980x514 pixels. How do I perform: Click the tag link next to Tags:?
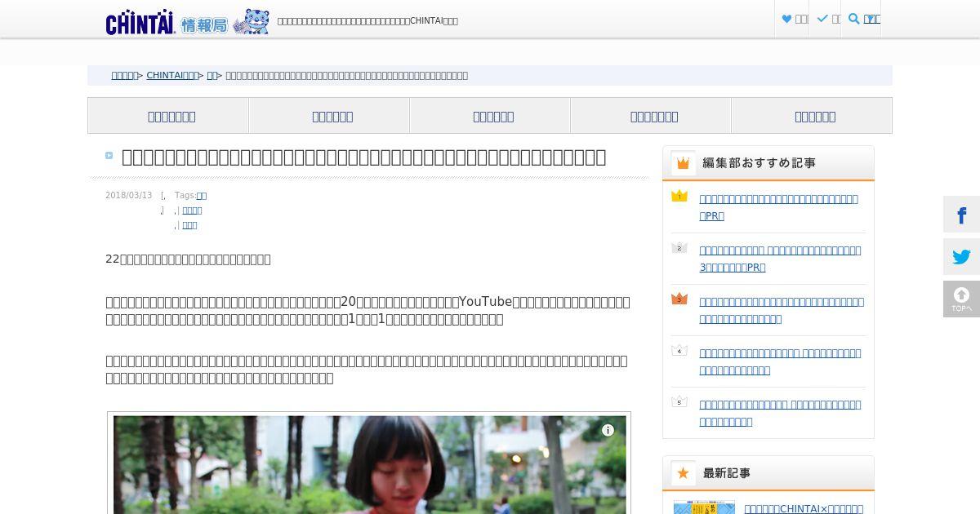coord(202,196)
